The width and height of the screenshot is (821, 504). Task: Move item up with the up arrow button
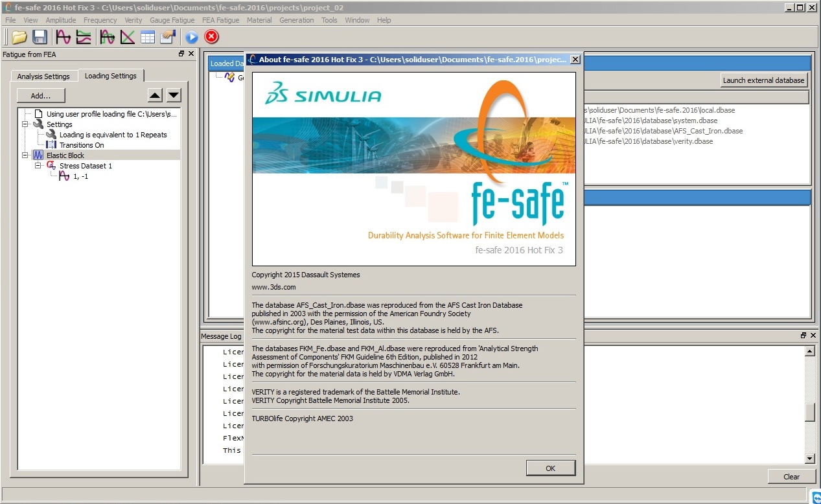click(155, 96)
